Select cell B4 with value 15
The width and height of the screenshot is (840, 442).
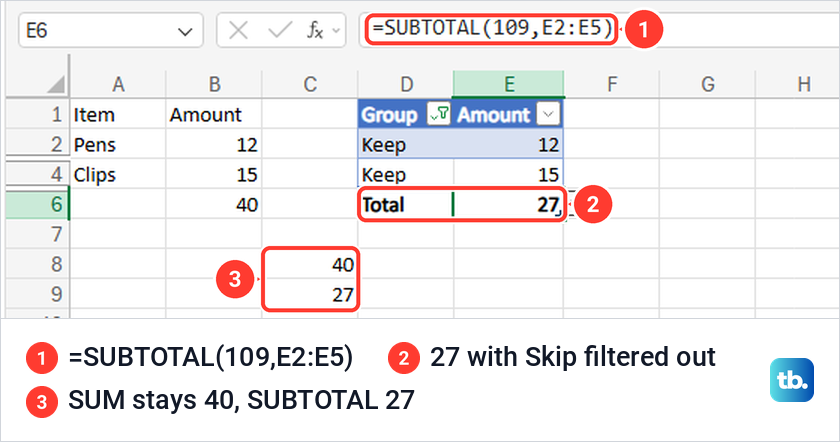214,174
